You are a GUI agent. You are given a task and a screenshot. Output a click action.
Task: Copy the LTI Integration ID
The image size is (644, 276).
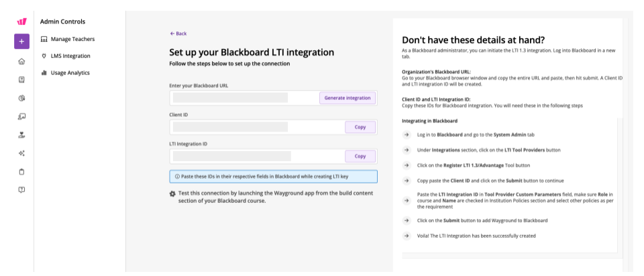click(360, 156)
